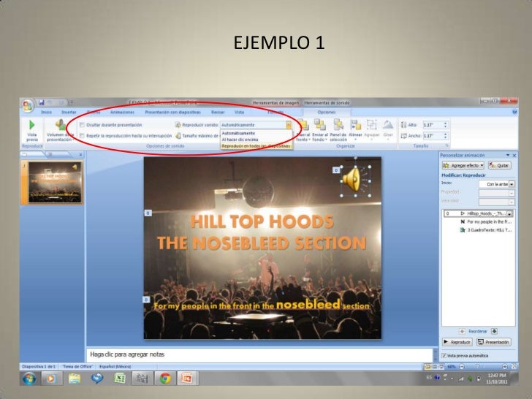Click the Alinear icon
The width and height of the screenshot is (532, 399).
coord(355,125)
